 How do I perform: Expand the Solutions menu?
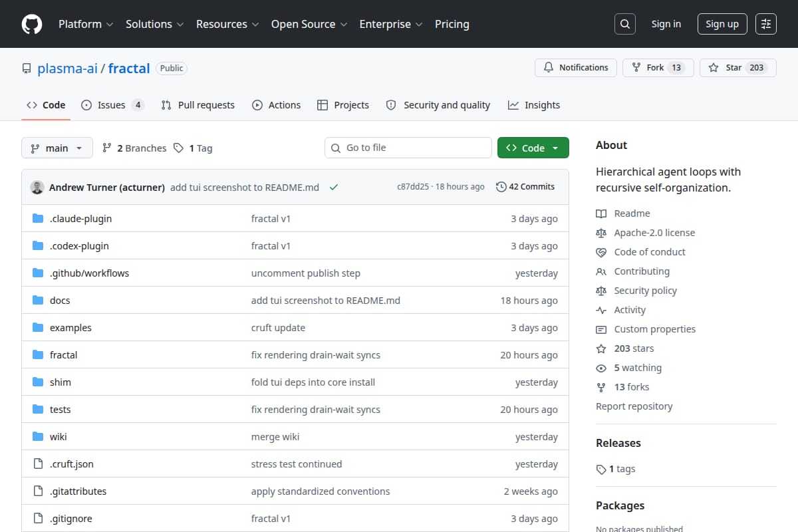tap(154, 24)
